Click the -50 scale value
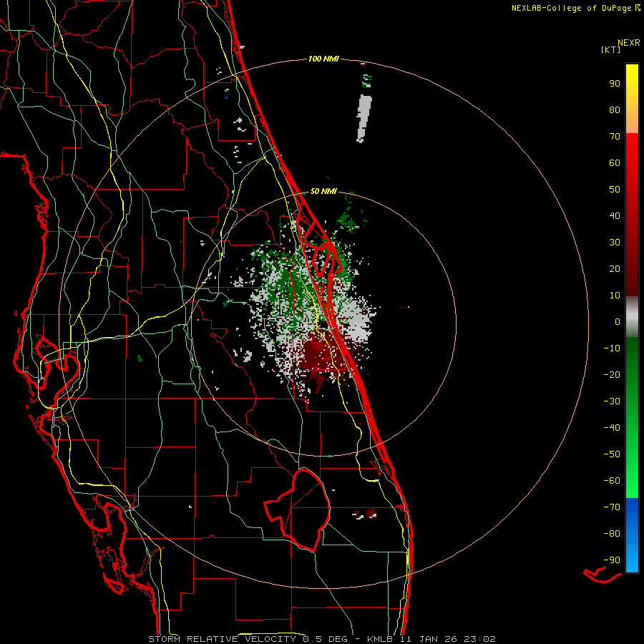The image size is (644, 644). [x=612, y=454]
